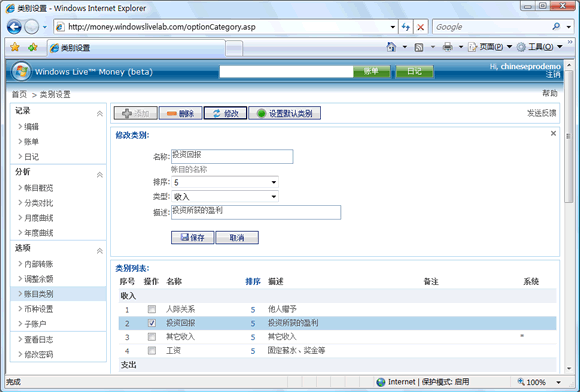Open the search provider options dropdown
This screenshot has height=392, width=580.
tap(569, 27)
